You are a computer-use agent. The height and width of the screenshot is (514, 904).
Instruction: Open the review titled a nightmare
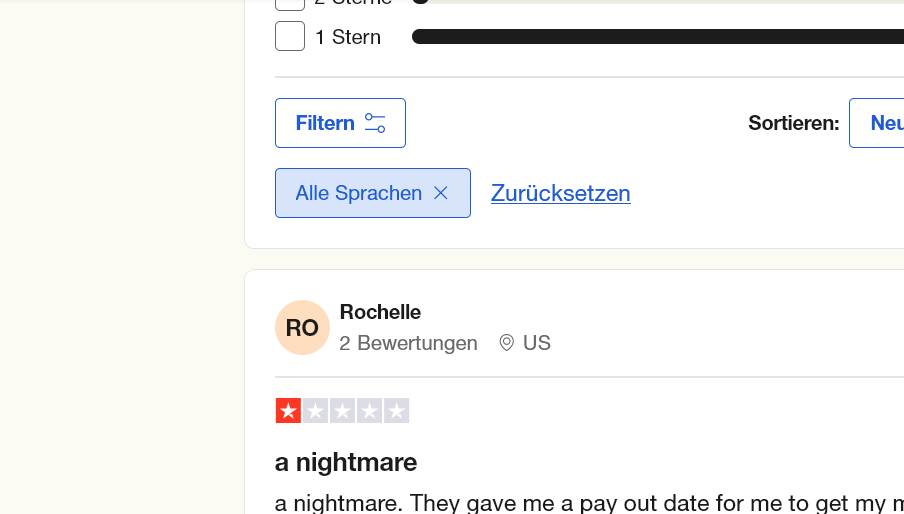tap(346, 462)
